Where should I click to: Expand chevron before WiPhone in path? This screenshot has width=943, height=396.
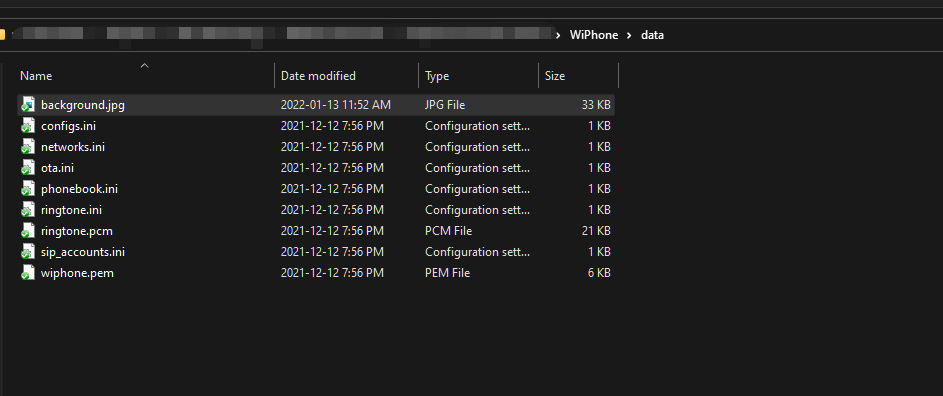click(x=558, y=35)
